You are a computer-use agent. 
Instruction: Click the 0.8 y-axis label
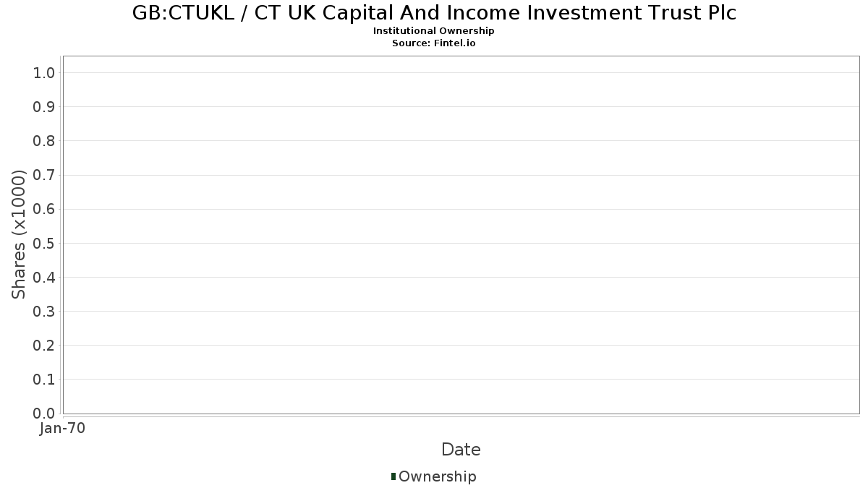click(44, 140)
